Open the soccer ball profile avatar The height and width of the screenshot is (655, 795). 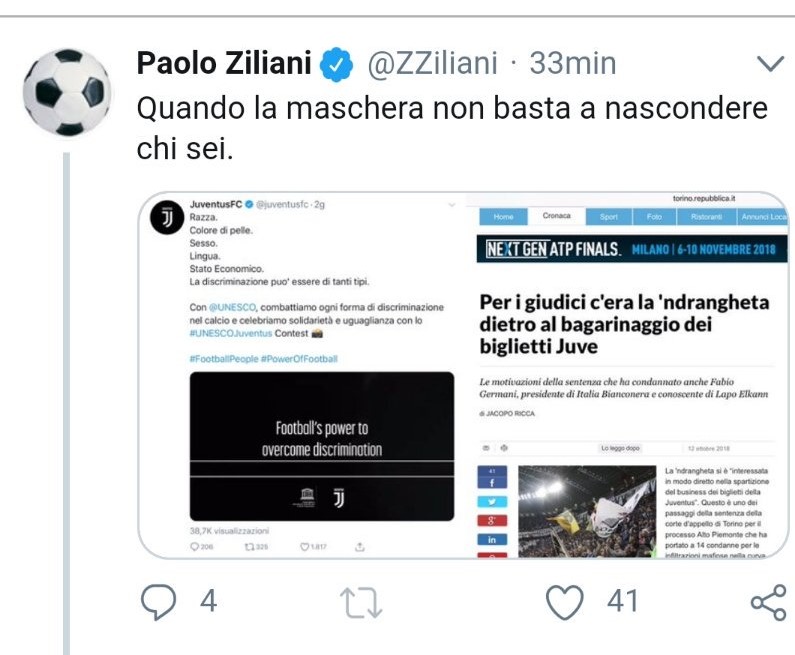67,92
